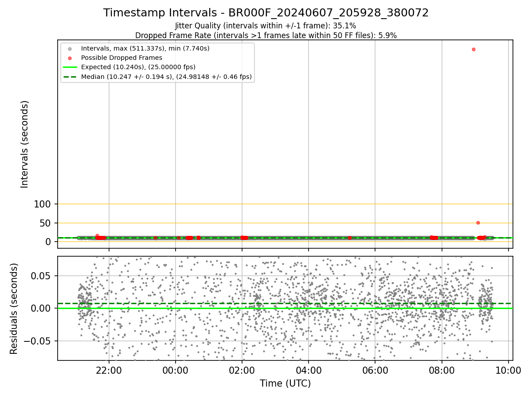Click the solid green line sample in legend
The image size is (532, 399).
pyautogui.click(x=70, y=67)
